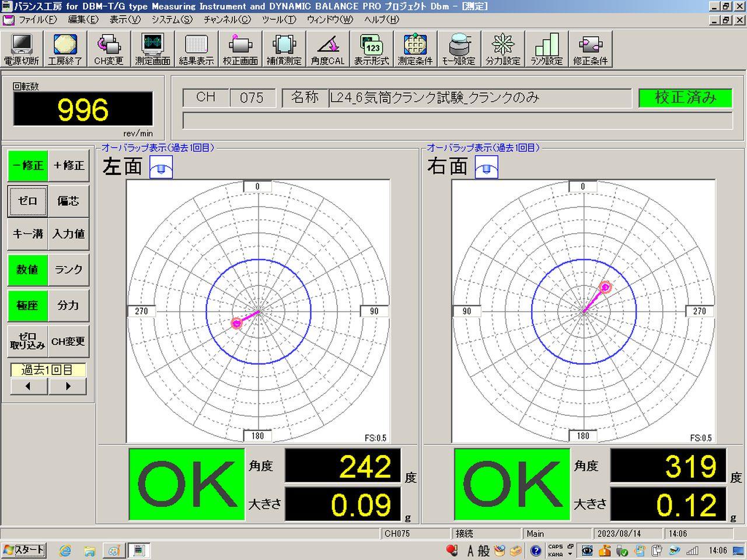Open the 編集(E) menu

pos(83,19)
